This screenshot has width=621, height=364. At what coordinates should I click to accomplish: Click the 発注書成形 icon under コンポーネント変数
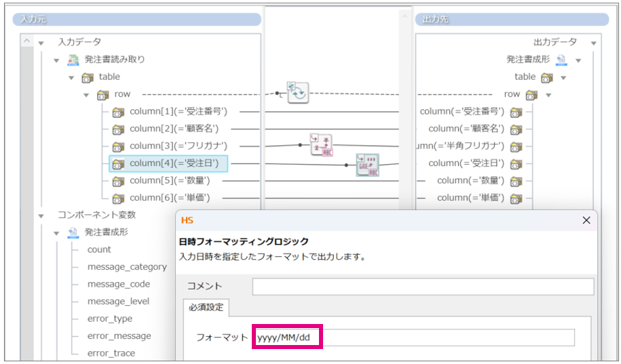73,232
